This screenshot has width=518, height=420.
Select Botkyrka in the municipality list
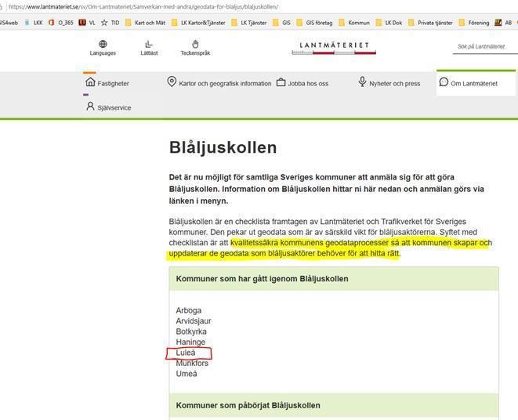pos(191,331)
